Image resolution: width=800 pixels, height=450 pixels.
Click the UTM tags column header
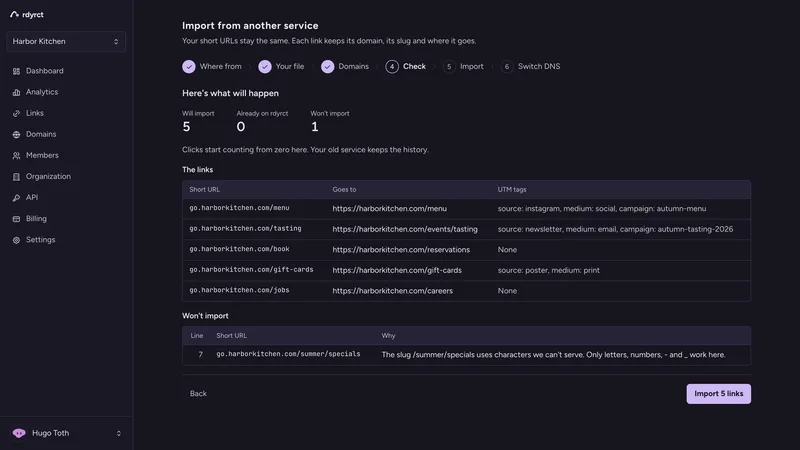512,189
